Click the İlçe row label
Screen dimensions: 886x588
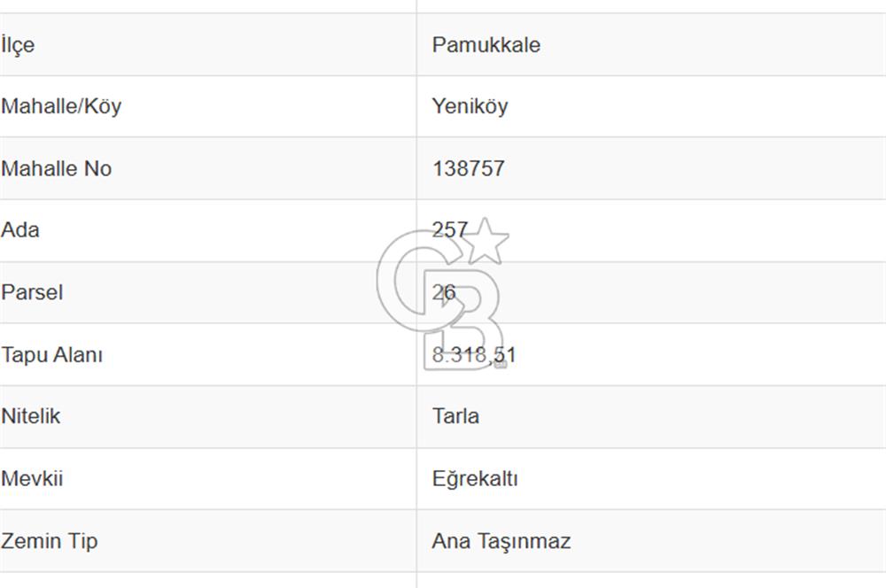[x=19, y=45]
